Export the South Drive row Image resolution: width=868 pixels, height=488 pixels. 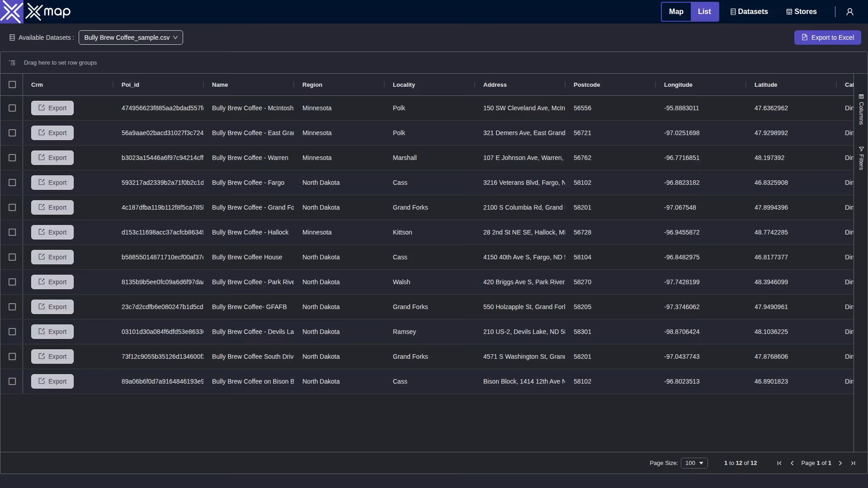[x=52, y=357]
